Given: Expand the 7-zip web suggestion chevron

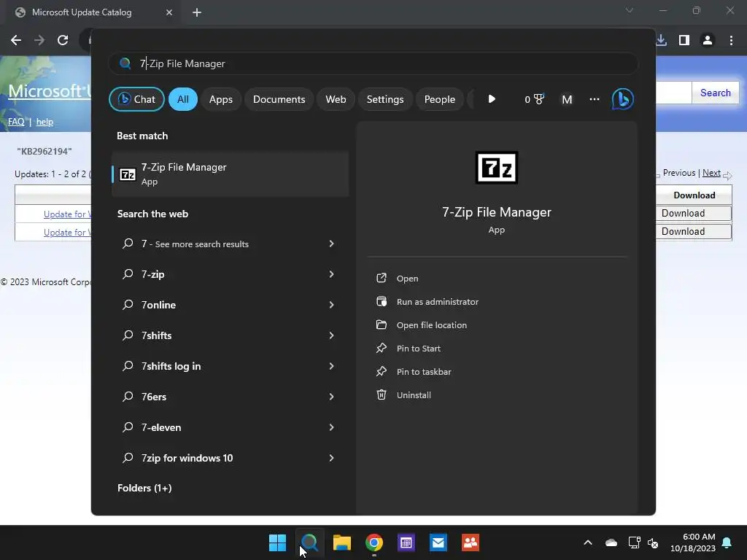Looking at the screenshot, I should pos(331,274).
